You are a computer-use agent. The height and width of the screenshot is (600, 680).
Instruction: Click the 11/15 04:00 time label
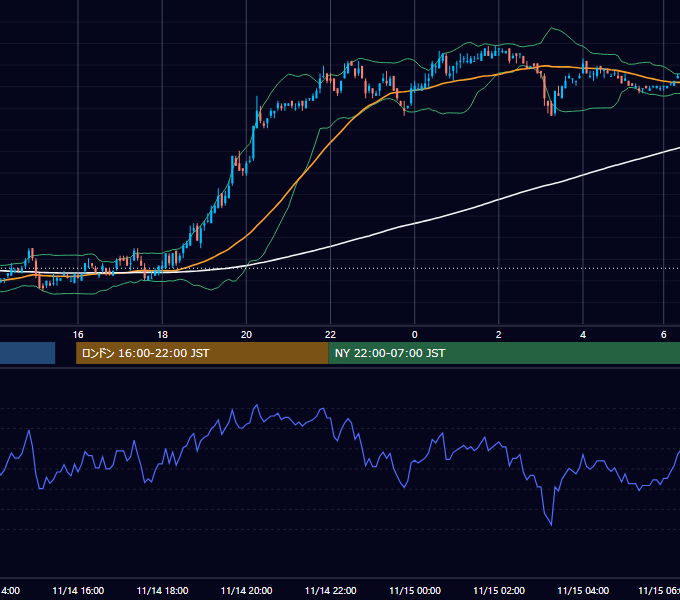pyautogui.click(x=583, y=591)
